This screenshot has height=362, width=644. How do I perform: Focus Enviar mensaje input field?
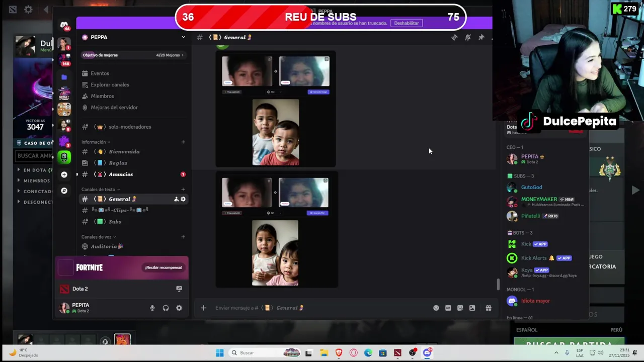322,308
